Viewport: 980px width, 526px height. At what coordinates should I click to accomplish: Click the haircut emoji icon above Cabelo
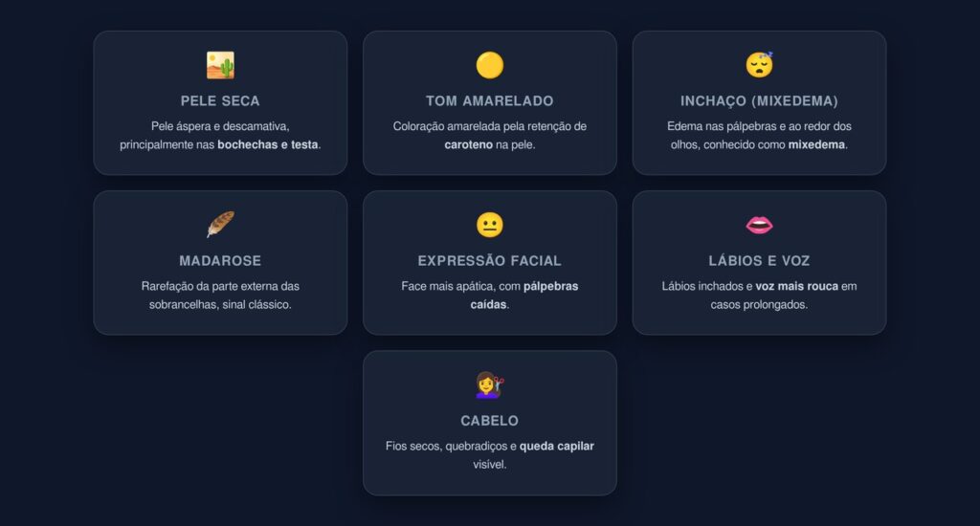490,384
